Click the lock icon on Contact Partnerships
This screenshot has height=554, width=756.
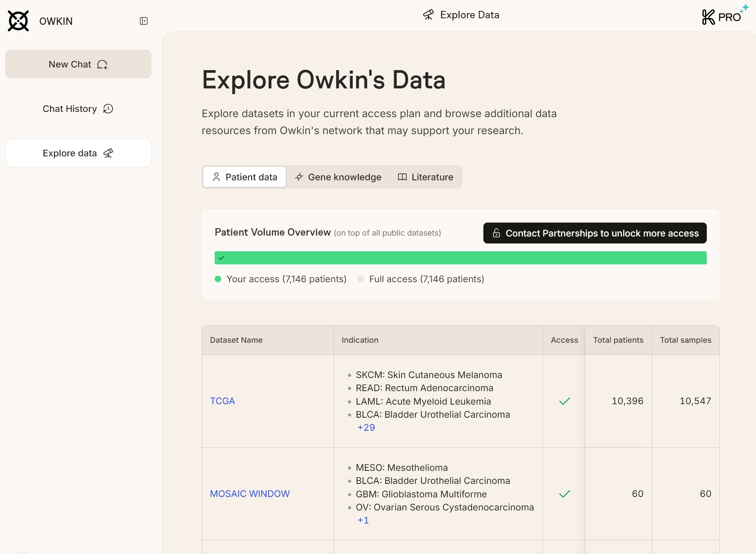(x=496, y=233)
